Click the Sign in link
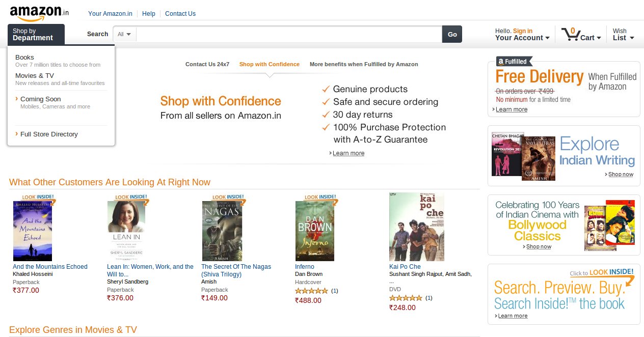This screenshot has width=644, height=337. pyautogui.click(x=523, y=31)
